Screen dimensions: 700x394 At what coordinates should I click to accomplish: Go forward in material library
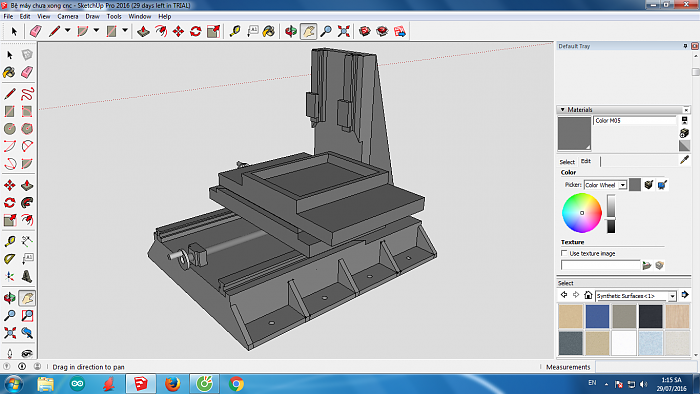click(576, 295)
